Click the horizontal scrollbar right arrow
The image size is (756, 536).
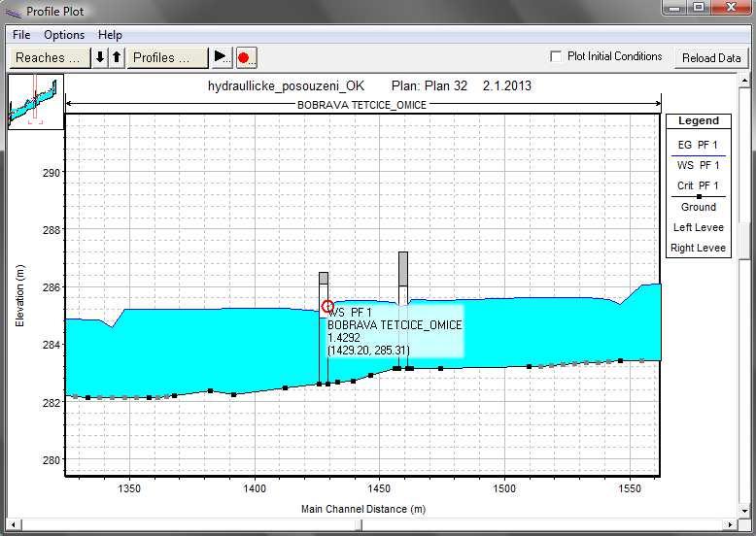point(731,524)
